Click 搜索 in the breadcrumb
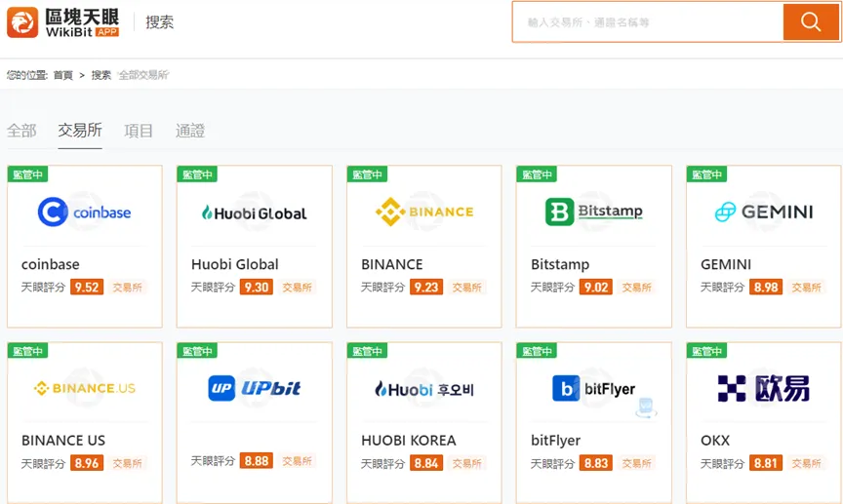 click(101, 75)
